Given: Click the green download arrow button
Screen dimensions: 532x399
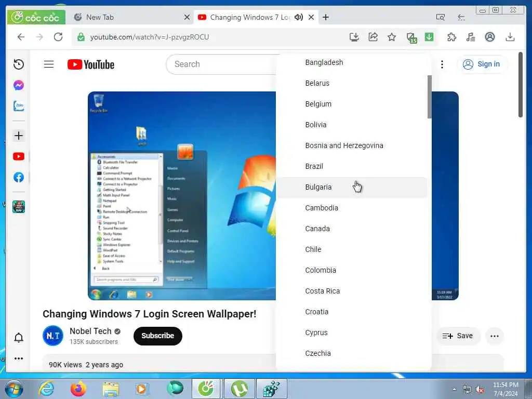Looking at the screenshot, I should coord(429,37).
